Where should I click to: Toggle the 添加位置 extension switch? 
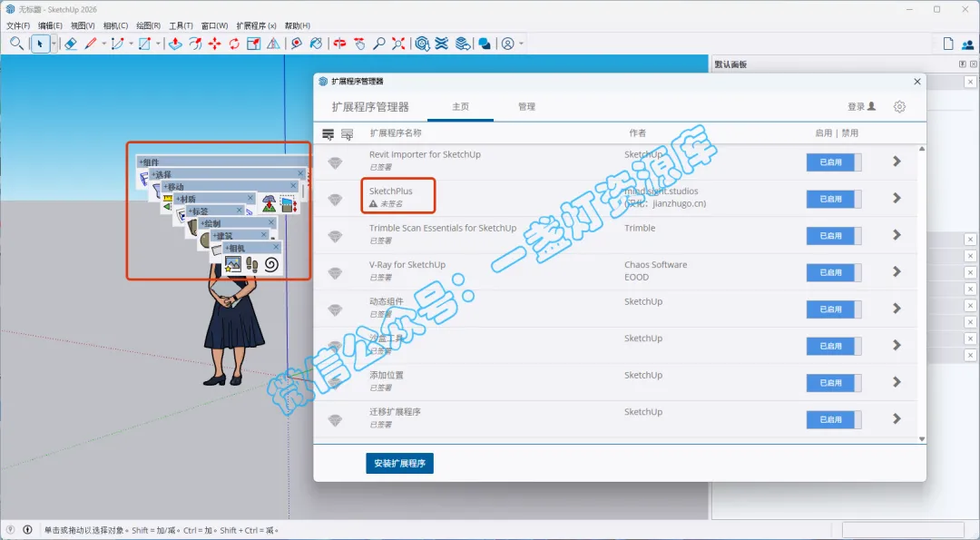click(x=834, y=382)
